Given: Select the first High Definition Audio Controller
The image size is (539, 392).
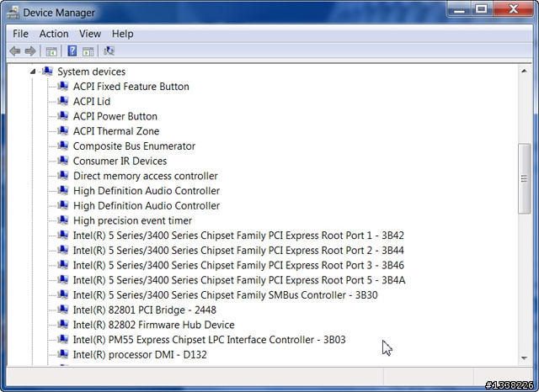Looking at the screenshot, I should pyautogui.click(x=147, y=190).
